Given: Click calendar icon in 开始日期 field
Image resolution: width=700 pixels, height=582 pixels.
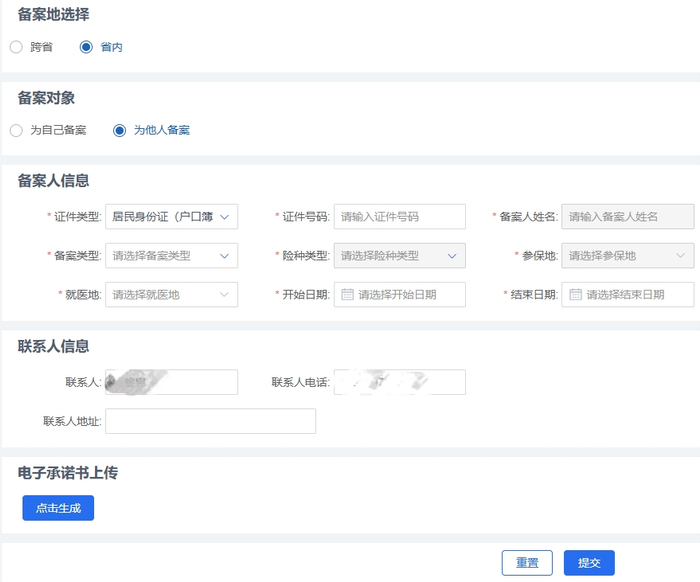Looking at the screenshot, I should 347,295.
